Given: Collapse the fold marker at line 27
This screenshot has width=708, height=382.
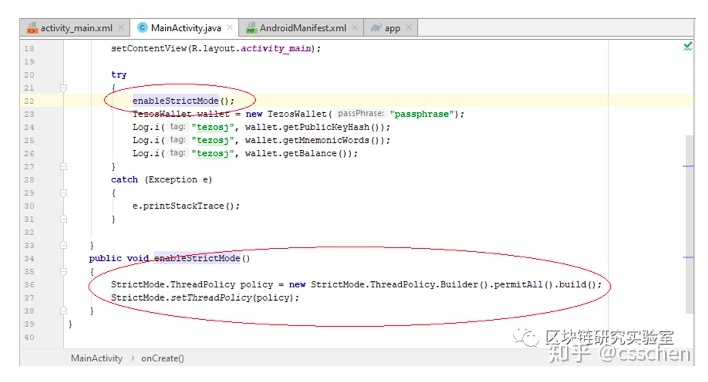Looking at the screenshot, I should point(63,167).
